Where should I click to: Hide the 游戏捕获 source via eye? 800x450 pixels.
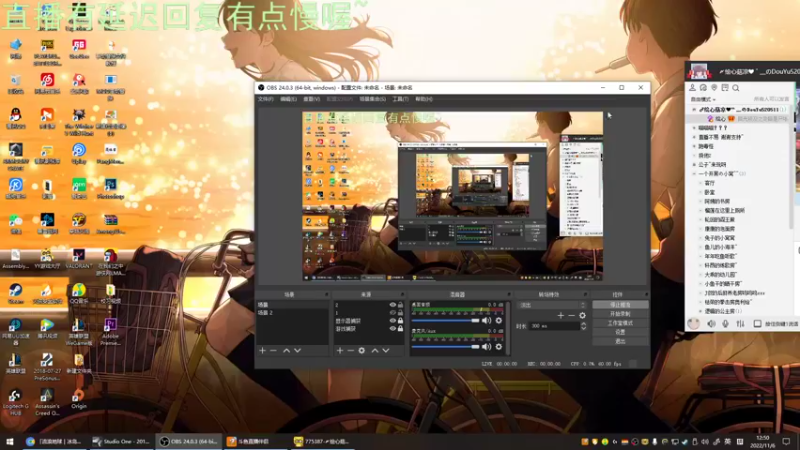coord(392,329)
